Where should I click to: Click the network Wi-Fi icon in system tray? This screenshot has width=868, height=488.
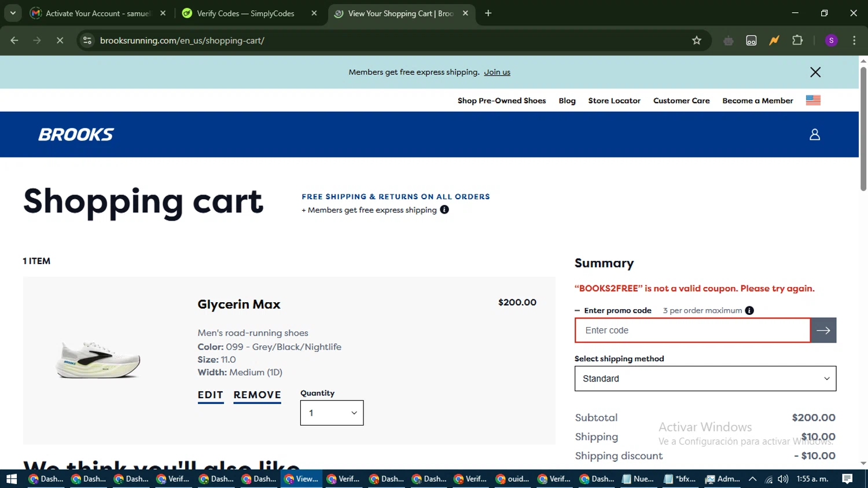pyautogui.click(x=768, y=479)
